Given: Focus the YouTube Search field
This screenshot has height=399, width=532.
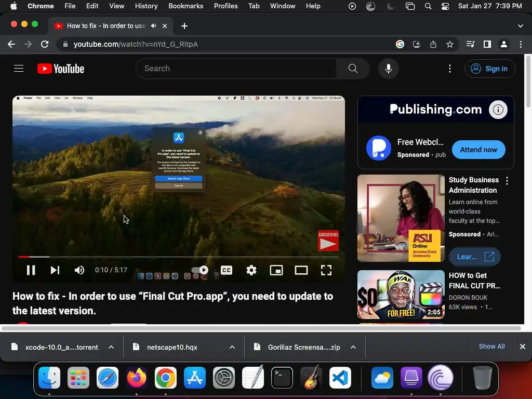Looking at the screenshot, I should (236, 69).
